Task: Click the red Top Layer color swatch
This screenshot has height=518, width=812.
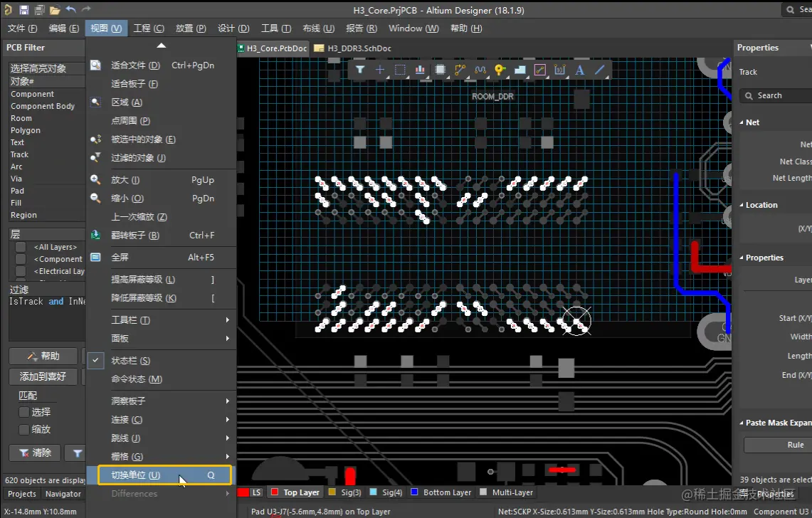Action: [275, 492]
